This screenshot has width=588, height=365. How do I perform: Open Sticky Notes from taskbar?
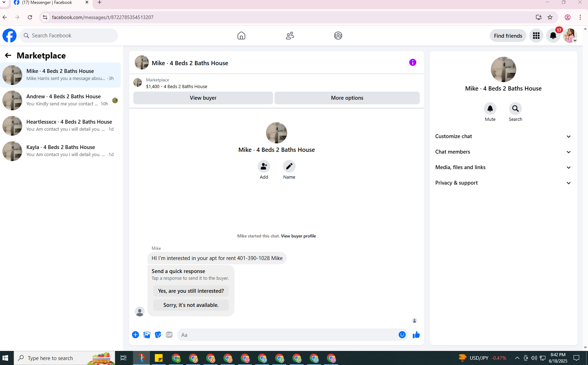point(159,358)
